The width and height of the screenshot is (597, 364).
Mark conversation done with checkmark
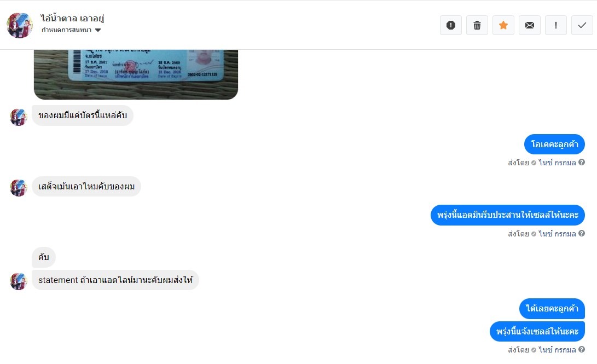pyautogui.click(x=582, y=25)
